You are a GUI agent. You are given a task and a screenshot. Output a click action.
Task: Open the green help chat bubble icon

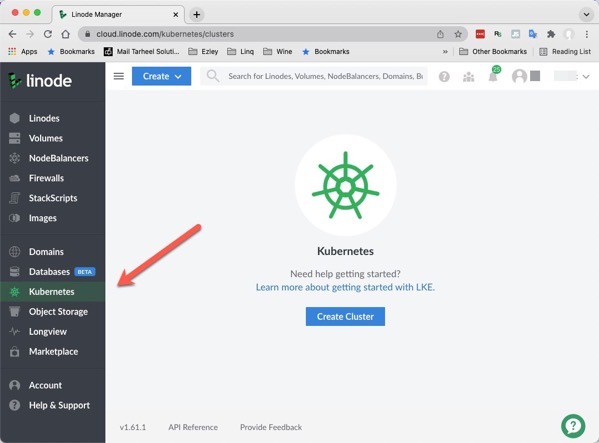(x=573, y=426)
